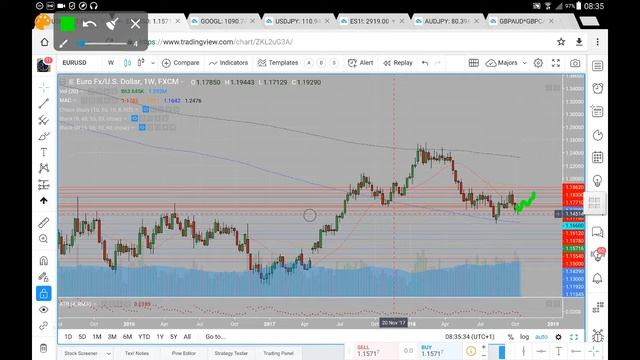
Task: Start bar Replay mode
Action: point(398,63)
